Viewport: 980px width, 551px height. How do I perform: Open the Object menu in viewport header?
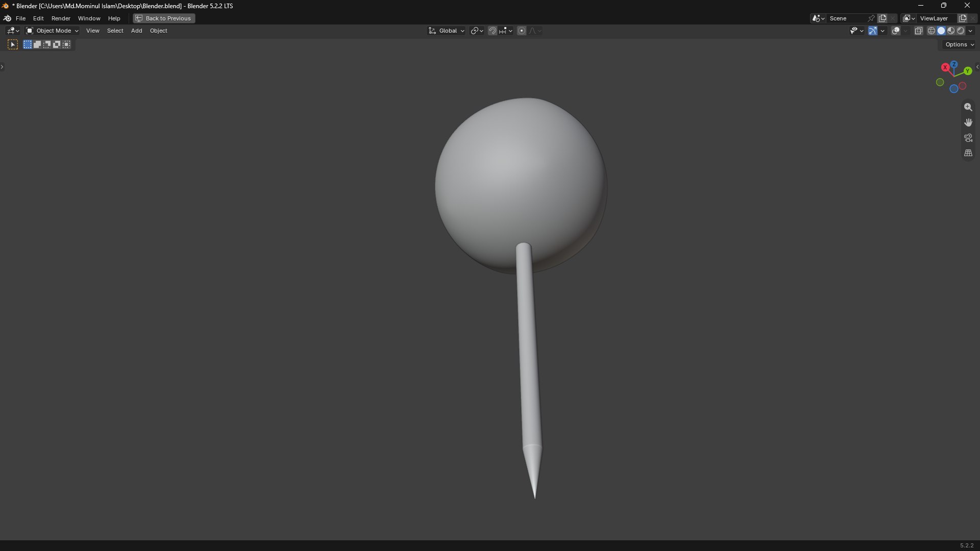tap(158, 31)
